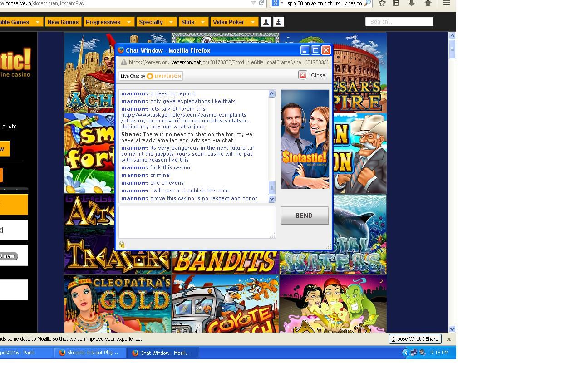Click the chat transcript scrollbar thumb
Viewport: 581px width, 392px height.
coord(271,187)
